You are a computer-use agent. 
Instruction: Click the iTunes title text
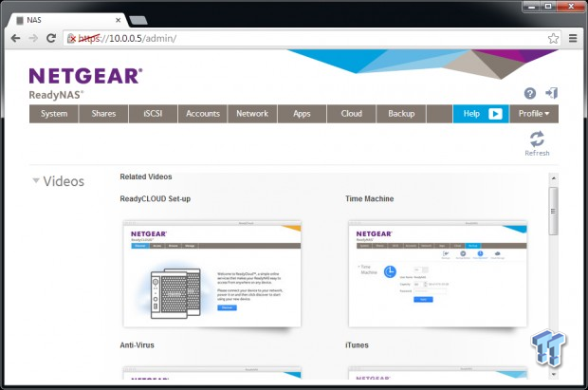pyautogui.click(x=357, y=345)
